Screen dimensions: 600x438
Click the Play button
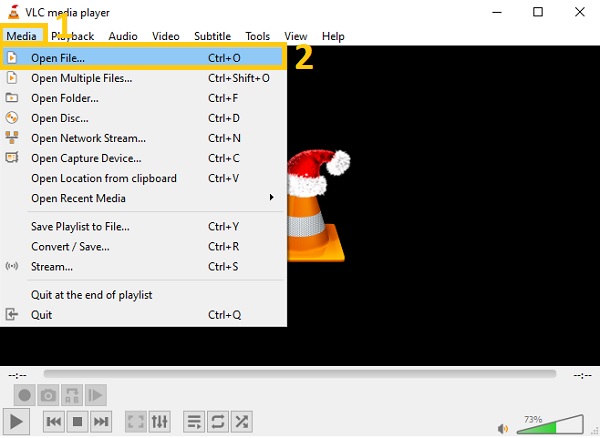pyautogui.click(x=16, y=422)
